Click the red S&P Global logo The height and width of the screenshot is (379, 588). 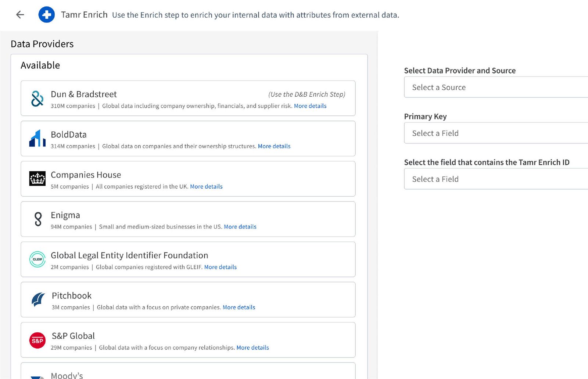click(x=37, y=340)
